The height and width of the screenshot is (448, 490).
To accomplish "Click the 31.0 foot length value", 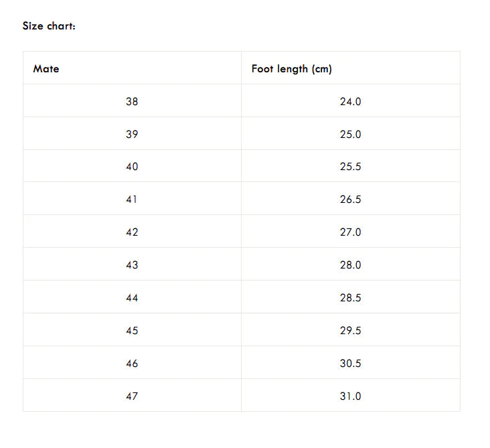I will click(x=350, y=396).
